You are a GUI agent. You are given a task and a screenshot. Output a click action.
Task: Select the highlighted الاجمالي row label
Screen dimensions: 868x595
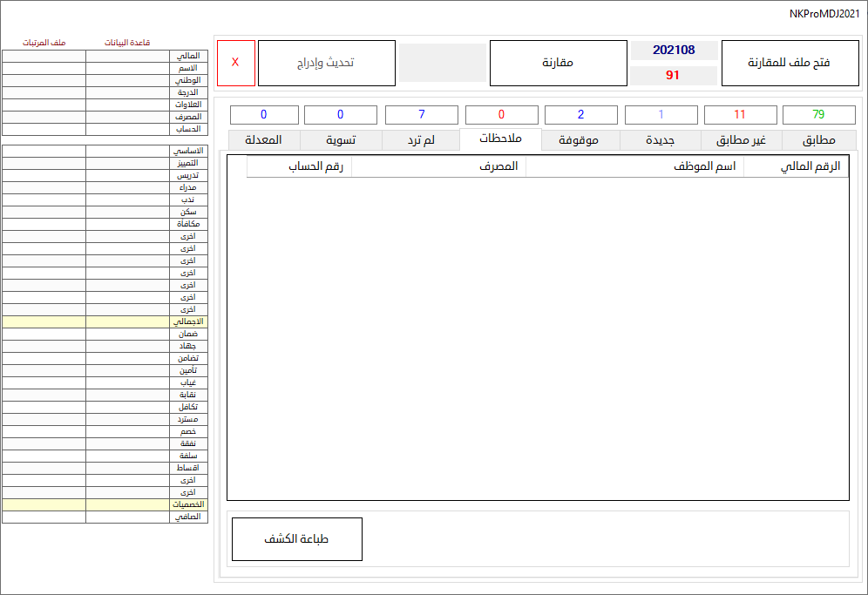[x=189, y=321]
